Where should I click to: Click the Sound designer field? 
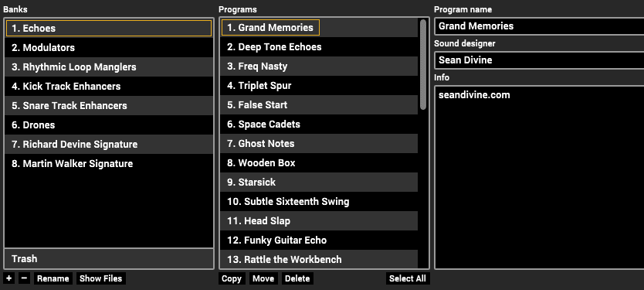point(539,60)
